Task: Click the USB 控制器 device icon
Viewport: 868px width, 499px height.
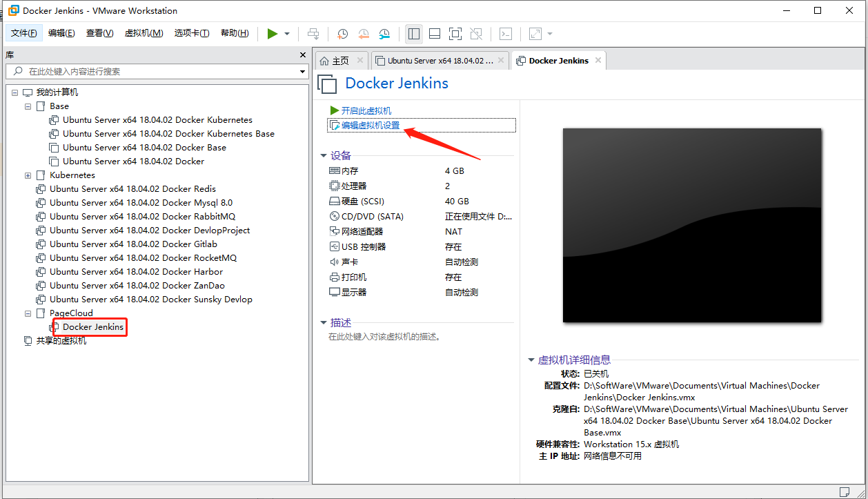Action: tap(335, 247)
